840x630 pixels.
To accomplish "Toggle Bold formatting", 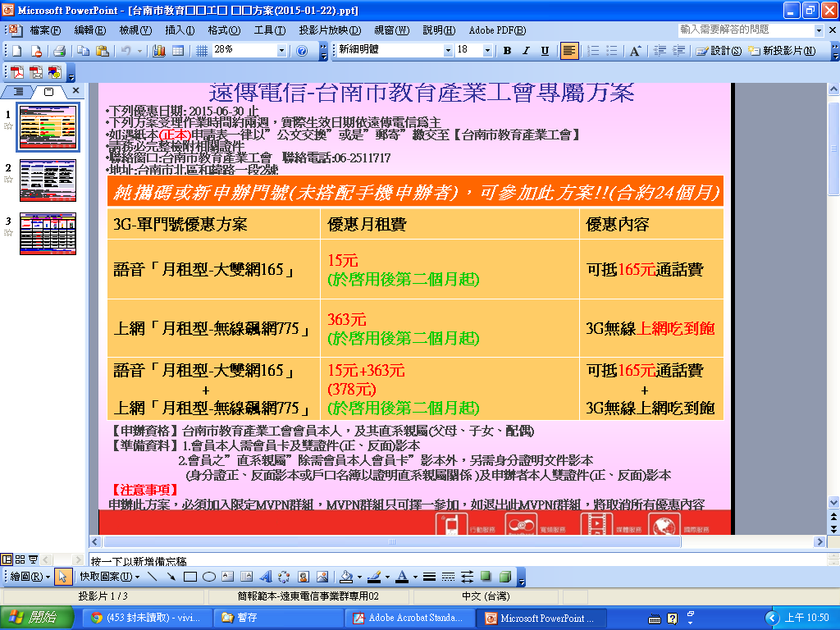I will pyautogui.click(x=507, y=51).
